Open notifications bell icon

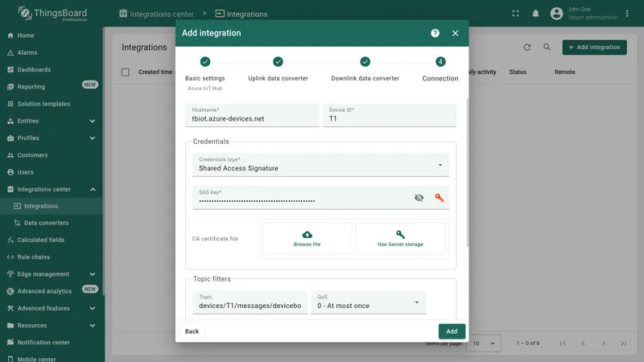(535, 14)
